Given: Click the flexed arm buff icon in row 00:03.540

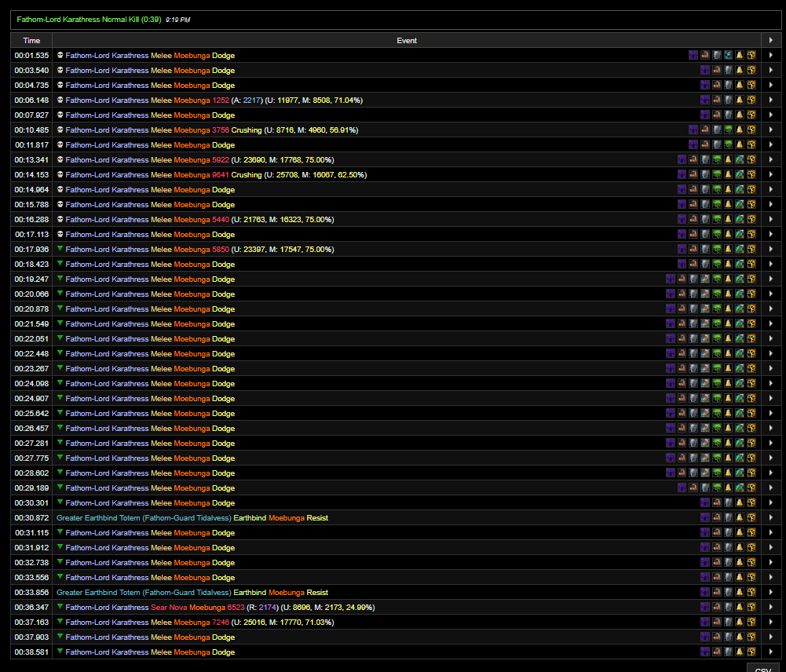Looking at the screenshot, I should click(716, 70).
